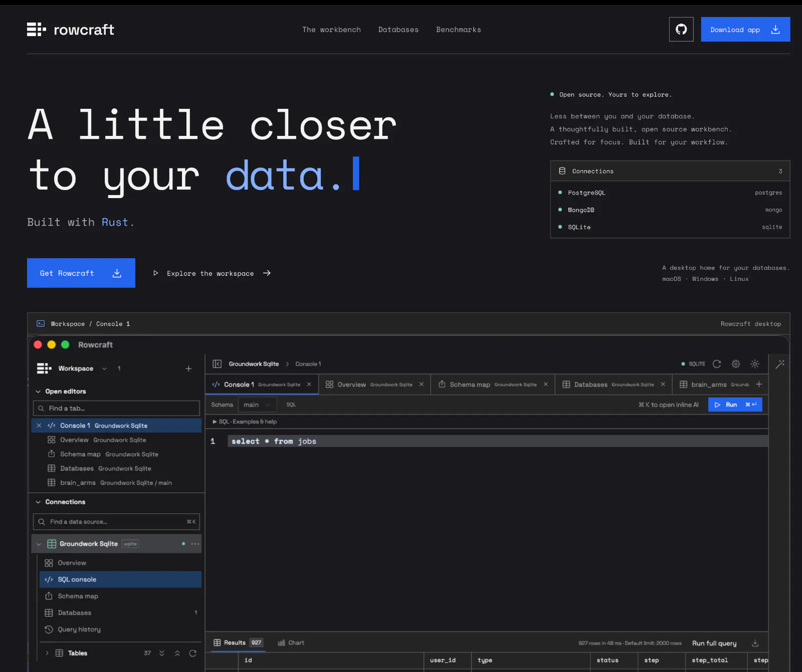This screenshot has height=672, width=802.
Task: Click the Get Rowcraft button
Action: (81, 273)
